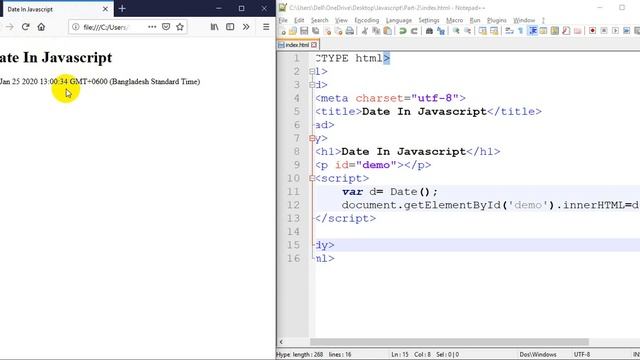
Task: Open the Edit menu
Action: click(299, 20)
